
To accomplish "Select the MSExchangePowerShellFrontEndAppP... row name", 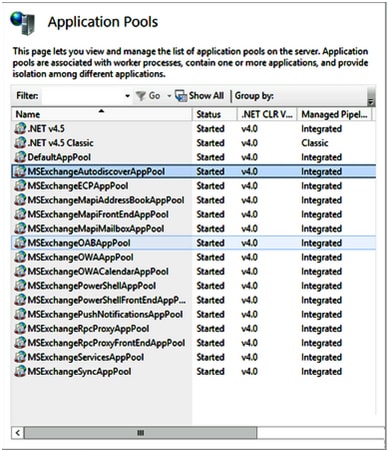I will click(x=107, y=300).
